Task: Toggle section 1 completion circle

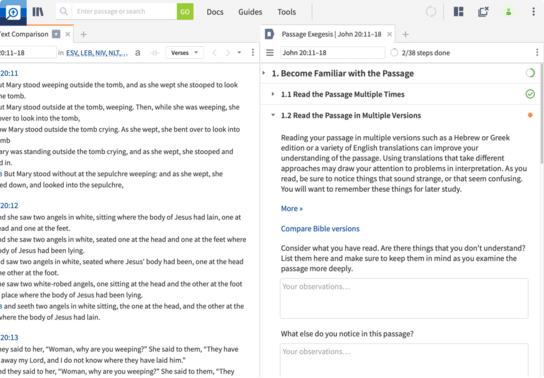Action: tap(530, 73)
